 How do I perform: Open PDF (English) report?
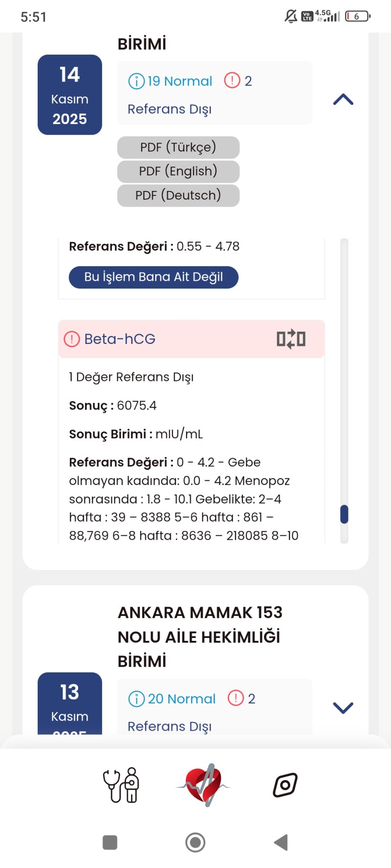[178, 171]
